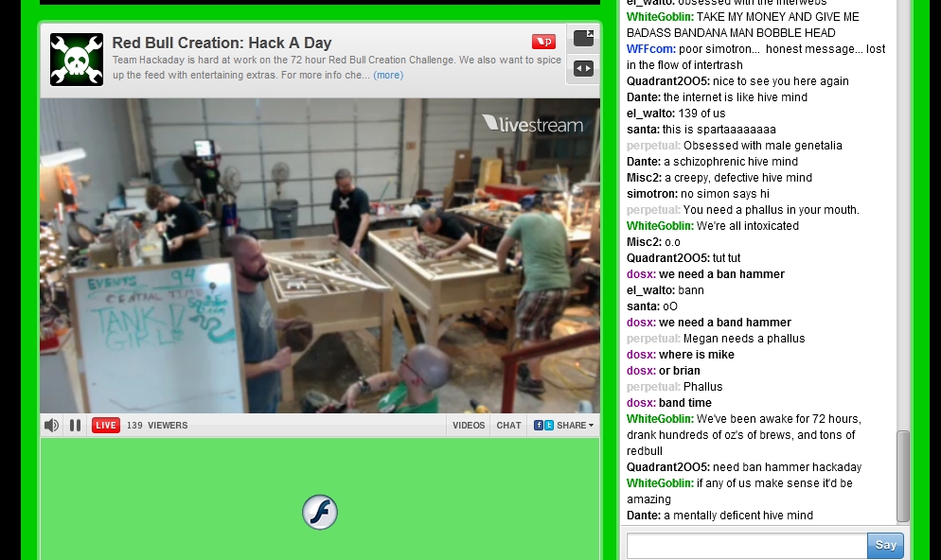This screenshot has height=560, width=941.
Task: Click the Hackaday skull logo
Action: click(x=77, y=60)
